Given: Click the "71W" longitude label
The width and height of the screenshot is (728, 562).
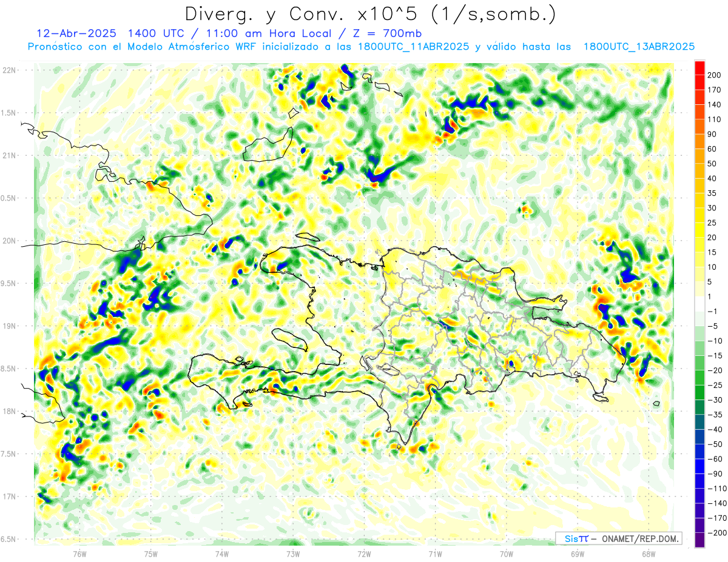Looking at the screenshot, I should pyautogui.click(x=435, y=554).
